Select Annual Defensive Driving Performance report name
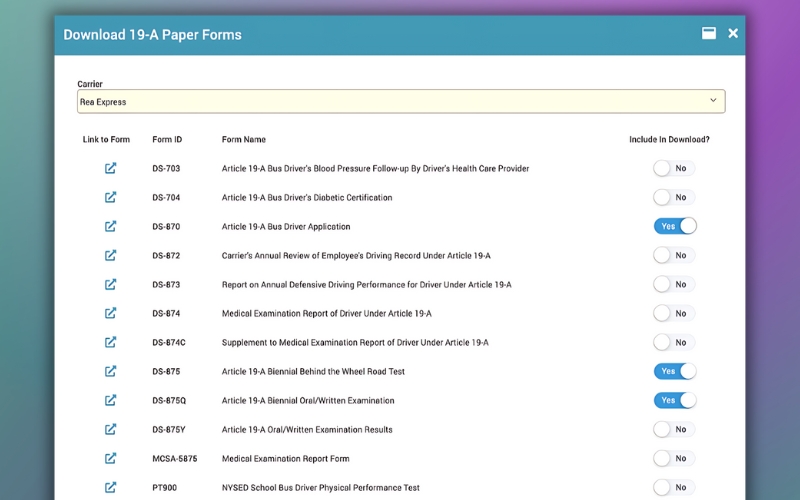This screenshot has width=800, height=500. [x=366, y=285]
